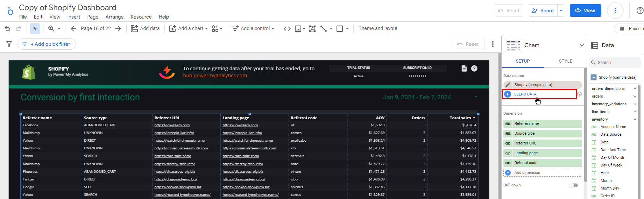Toggle the Drill down switch
The width and height of the screenshot is (644, 199).
tap(573, 185)
